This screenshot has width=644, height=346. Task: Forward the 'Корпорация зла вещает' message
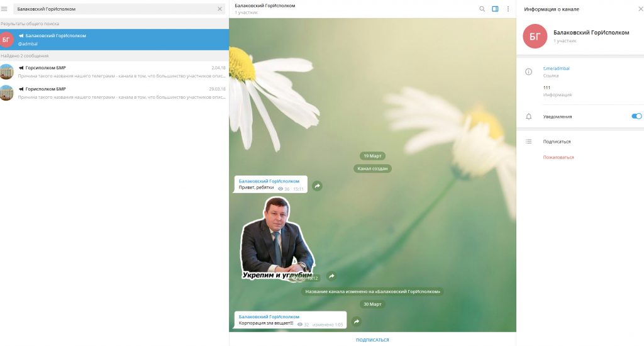[x=357, y=321]
